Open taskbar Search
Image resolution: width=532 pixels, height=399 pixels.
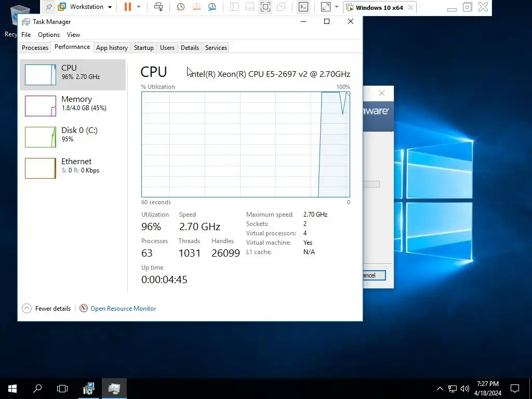(x=37, y=389)
